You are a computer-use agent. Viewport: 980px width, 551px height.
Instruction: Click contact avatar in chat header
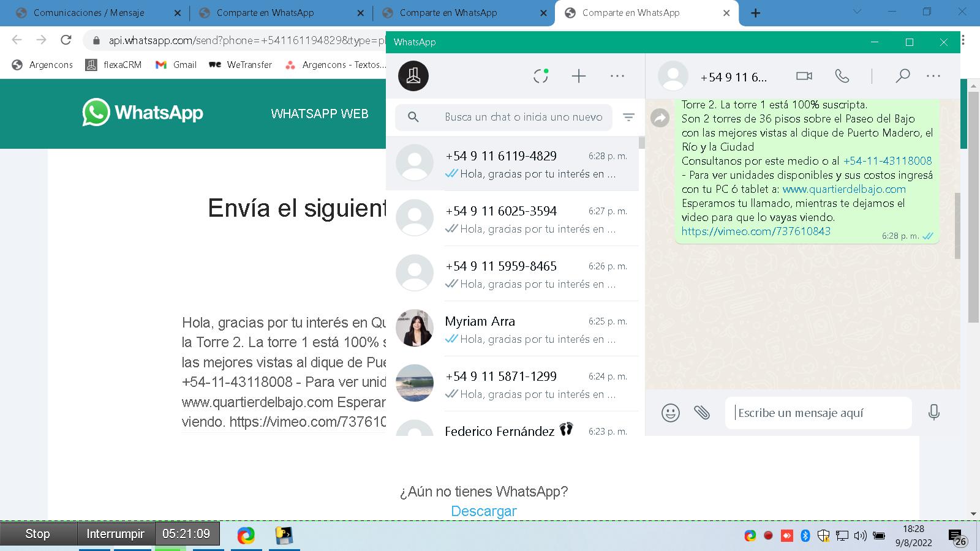[673, 76]
